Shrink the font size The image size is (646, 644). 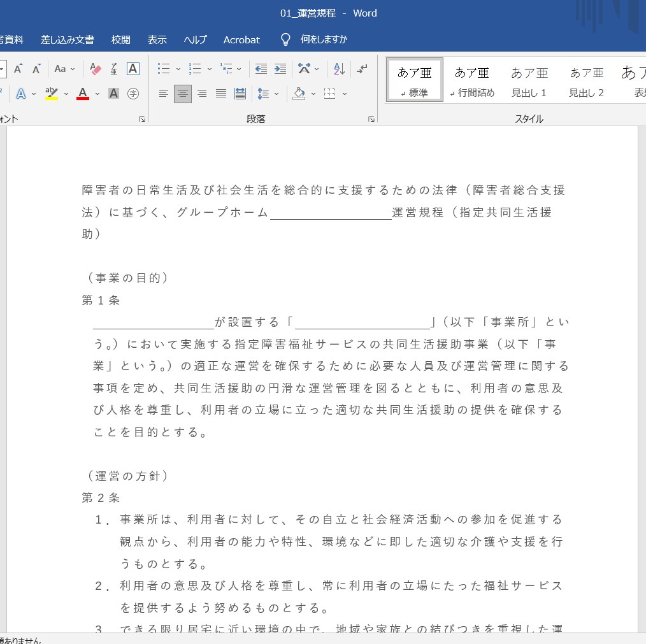pos(37,68)
